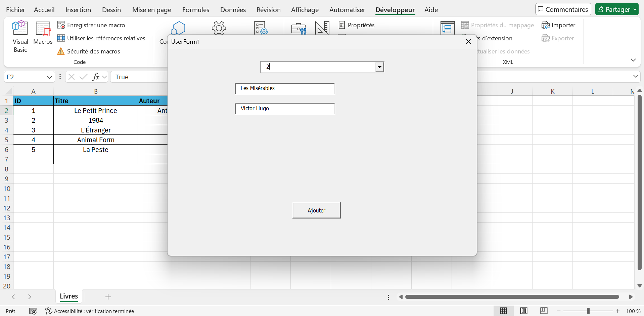The height and width of the screenshot is (316, 644).
Task: Open the Affichage tab
Action: [x=305, y=10]
